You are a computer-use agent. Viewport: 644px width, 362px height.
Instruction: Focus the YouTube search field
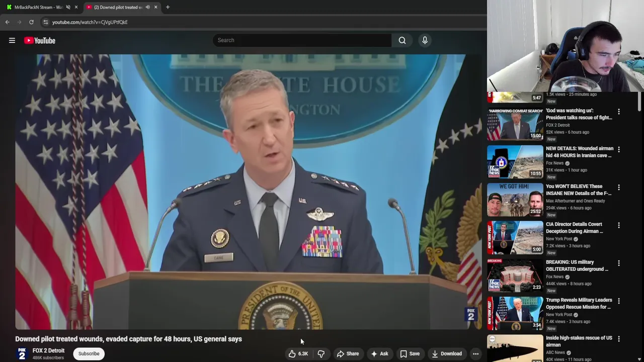pos(302,40)
